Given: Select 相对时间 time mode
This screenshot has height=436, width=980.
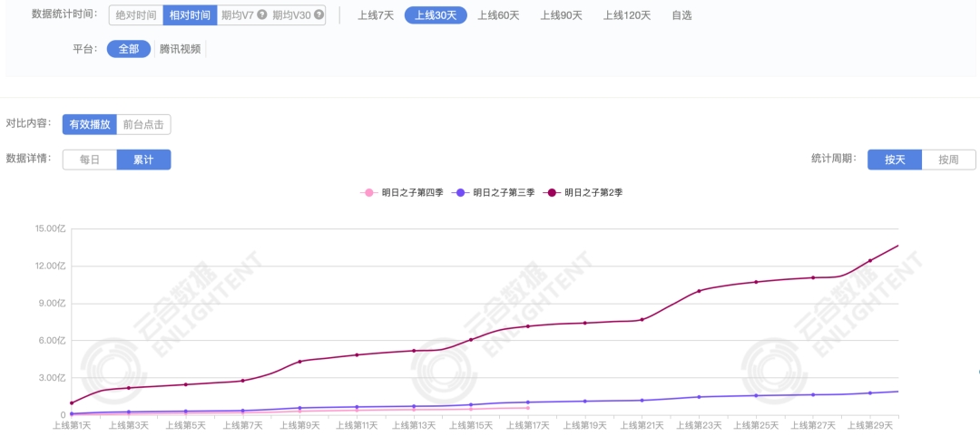Looking at the screenshot, I should click(190, 15).
